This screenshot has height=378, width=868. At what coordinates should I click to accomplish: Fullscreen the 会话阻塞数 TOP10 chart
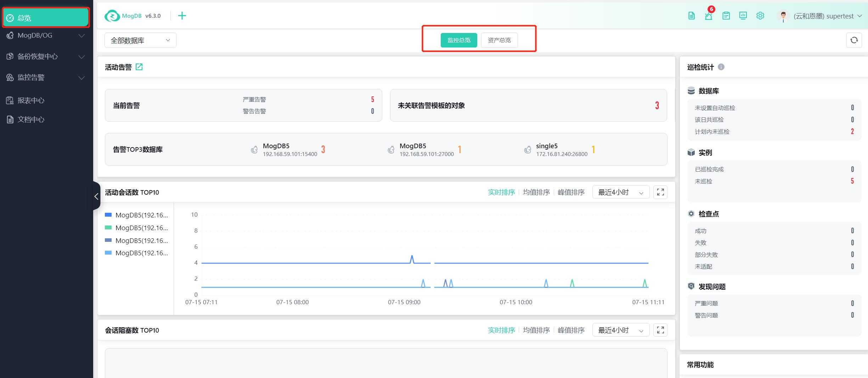[660, 330]
